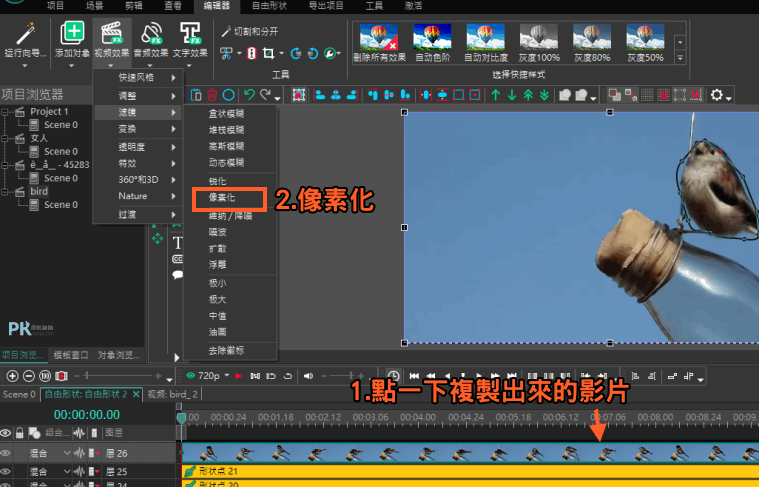Open the Run Wizard (运行向导) tool
Screen dimensions: 759x487
25,40
